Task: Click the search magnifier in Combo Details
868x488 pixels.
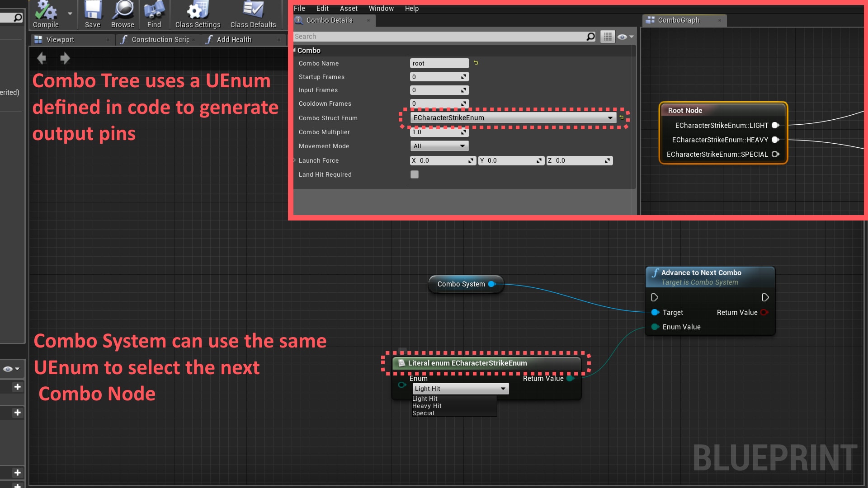Action: 590,36
